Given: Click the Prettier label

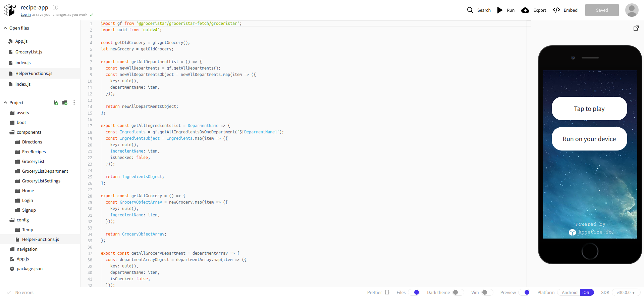Looking at the screenshot, I should pyautogui.click(x=374, y=293).
